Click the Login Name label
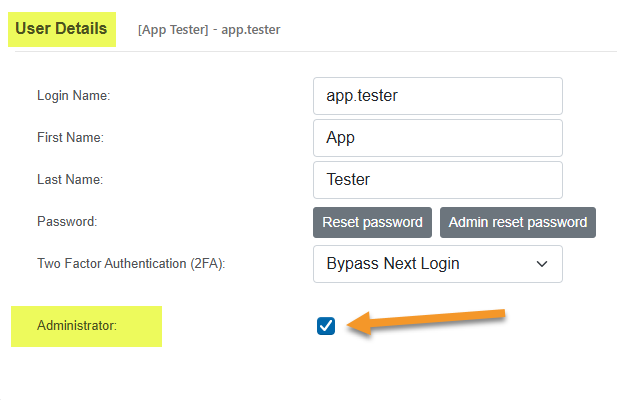617x400 pixels. click(x=74, y=96)
